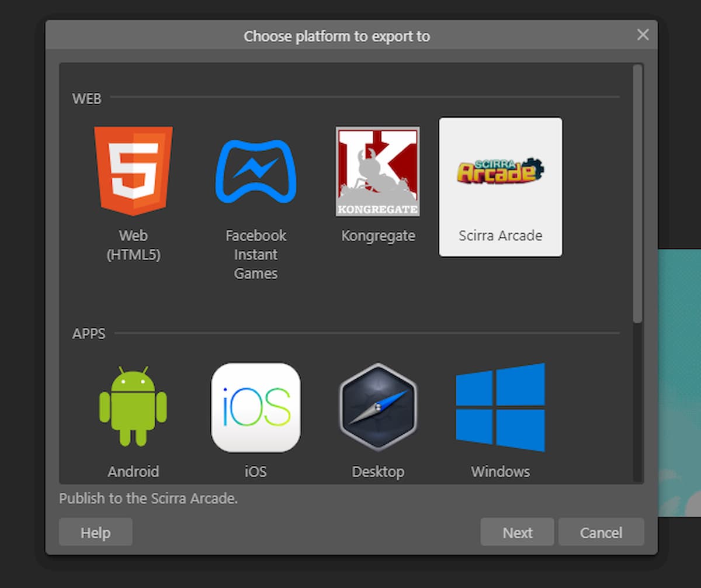Close the export dialog with the X
Image resolution: width=701 pixels, height=588 pixels.
pos(643,35)
